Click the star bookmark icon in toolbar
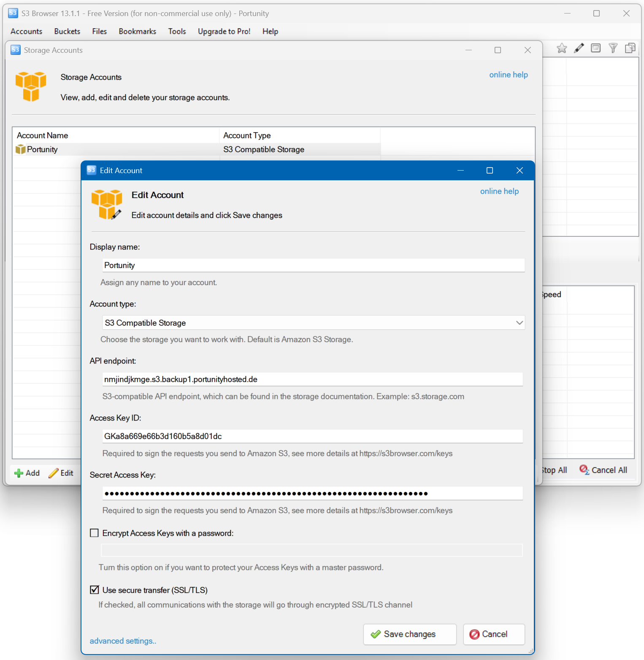 coord(561,48)
